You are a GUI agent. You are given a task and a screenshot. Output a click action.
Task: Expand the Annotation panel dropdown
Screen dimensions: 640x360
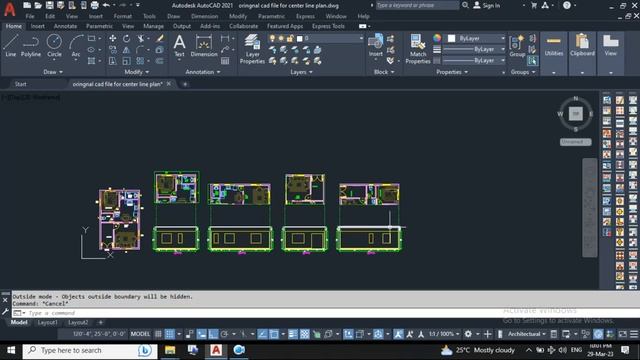(203, 72)
